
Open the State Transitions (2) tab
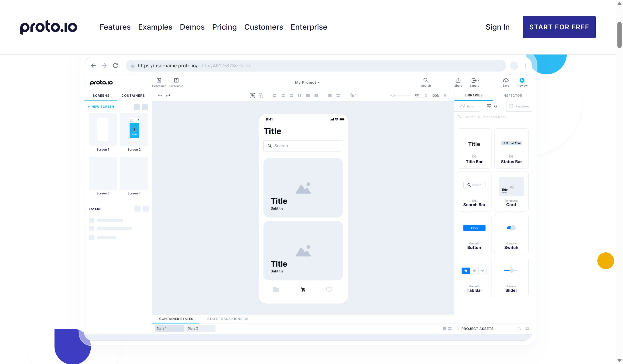tap(227, 319)
